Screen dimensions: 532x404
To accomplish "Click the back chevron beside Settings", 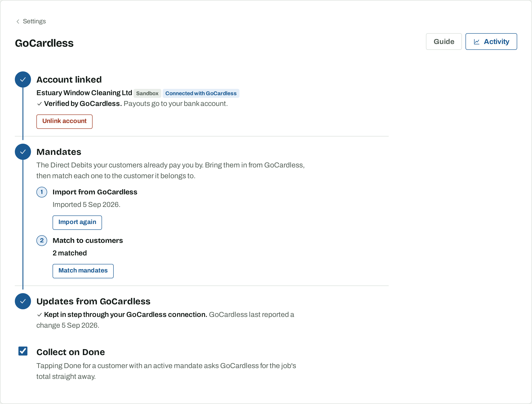I will click(18, 22).
